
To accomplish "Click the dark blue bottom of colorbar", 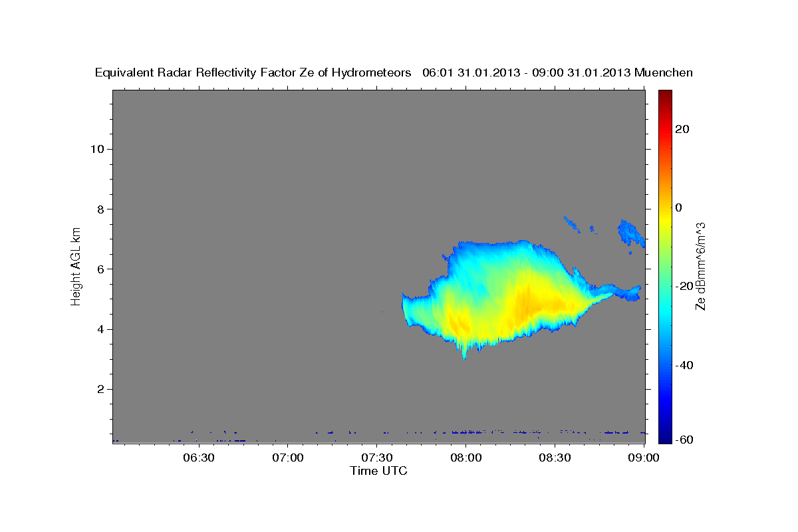I will coord(665,436).
